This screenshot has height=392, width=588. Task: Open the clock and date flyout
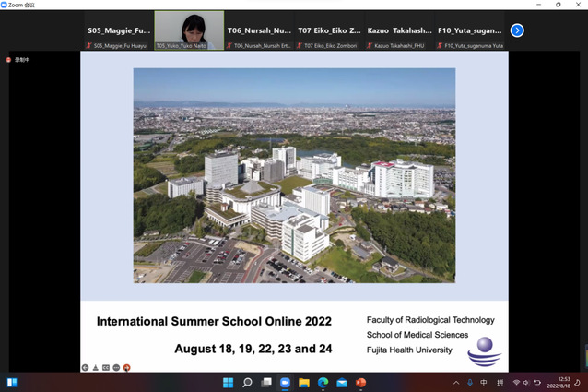click(x=563, y=382)
